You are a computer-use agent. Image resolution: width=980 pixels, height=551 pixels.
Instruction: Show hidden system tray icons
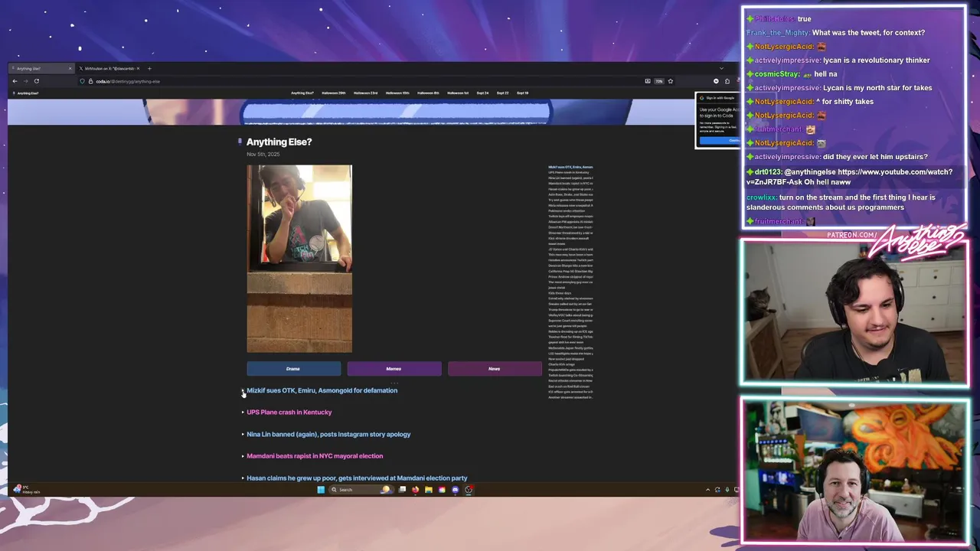click(x=707, y=490)
